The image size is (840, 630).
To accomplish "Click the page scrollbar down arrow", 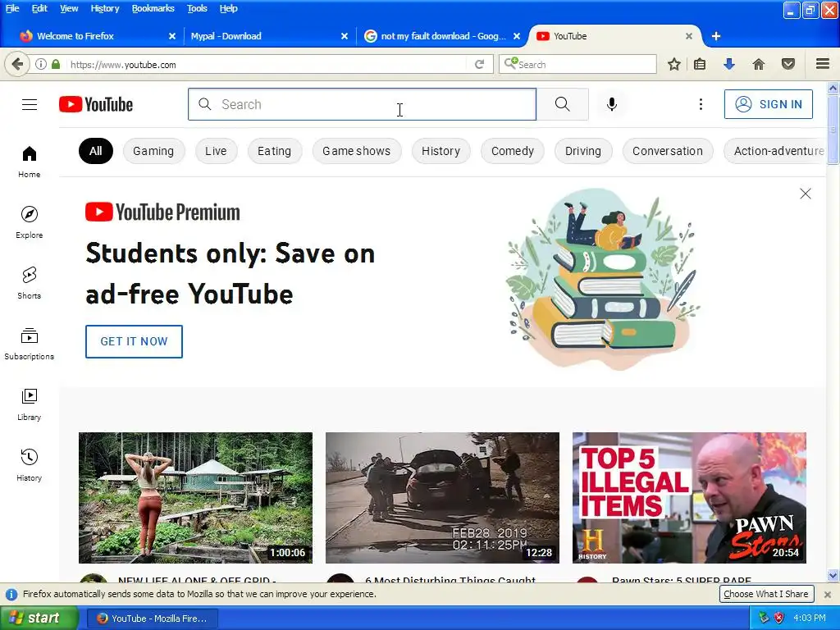I will coord(833,576).
